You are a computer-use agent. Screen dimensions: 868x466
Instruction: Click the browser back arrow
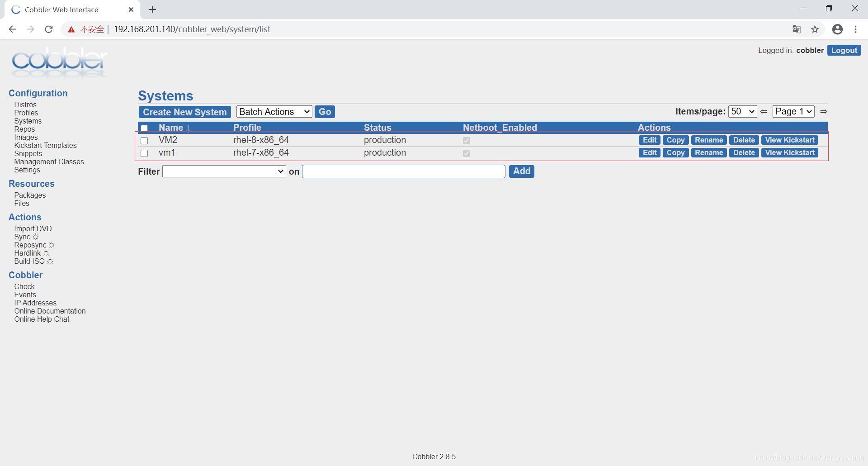(x=12, y=29)
